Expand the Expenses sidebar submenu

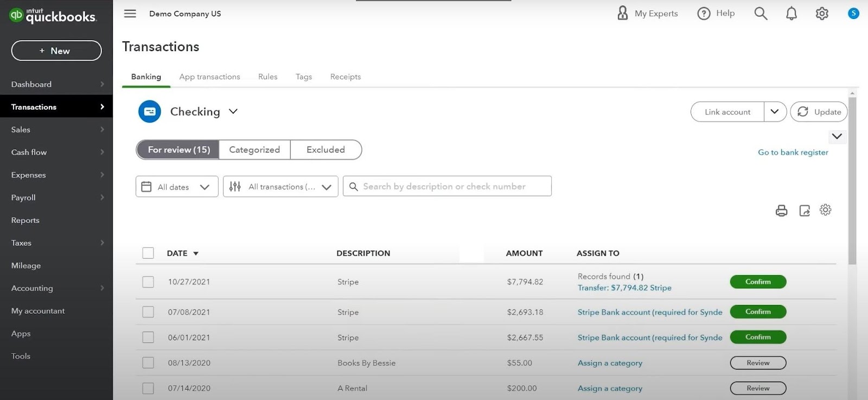(x=102, y=175)
